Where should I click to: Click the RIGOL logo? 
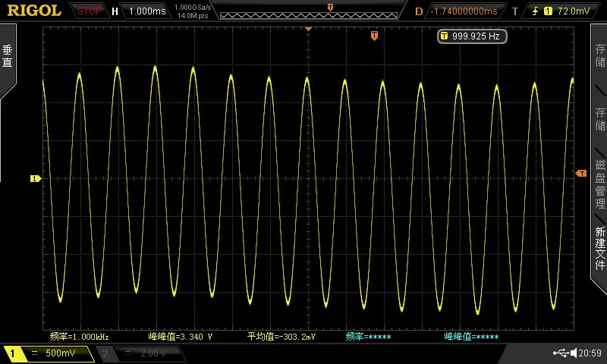(x=34, y=11)
